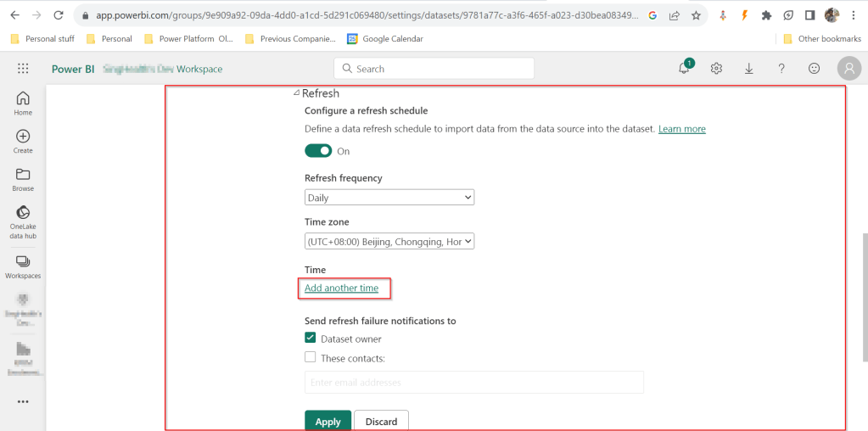868x431 pixels.
Task: Open the notifications bell
Action: [x=684, y=69]
